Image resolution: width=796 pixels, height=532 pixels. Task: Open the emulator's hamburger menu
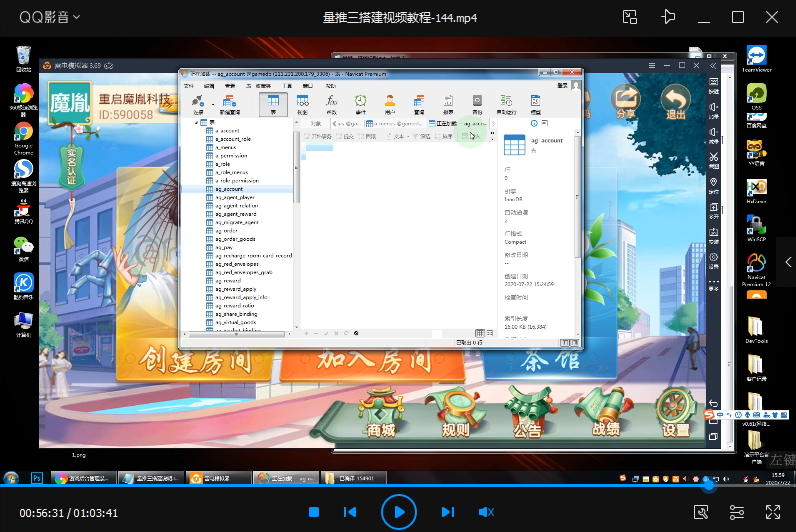pyautogui.click(x=652, y=65)
